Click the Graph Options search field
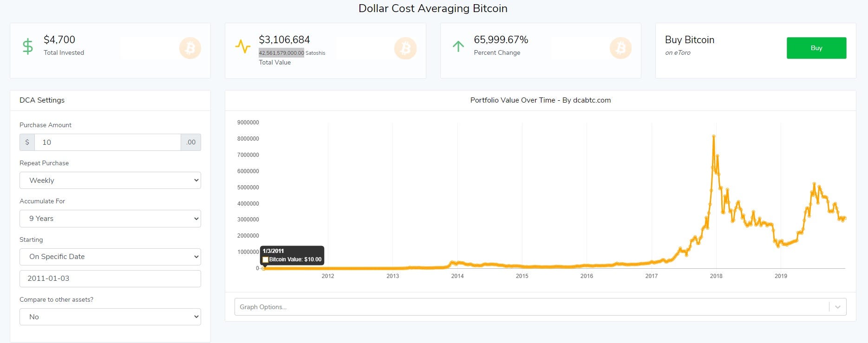Viewport: 868px width, 343px height. point(529,307)
